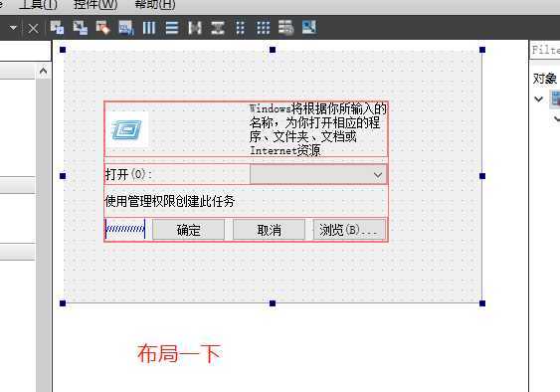Open the small dropdown arrow left of toolbar
The width and height of the screenshot is (560, 392).
pos(13,28)
